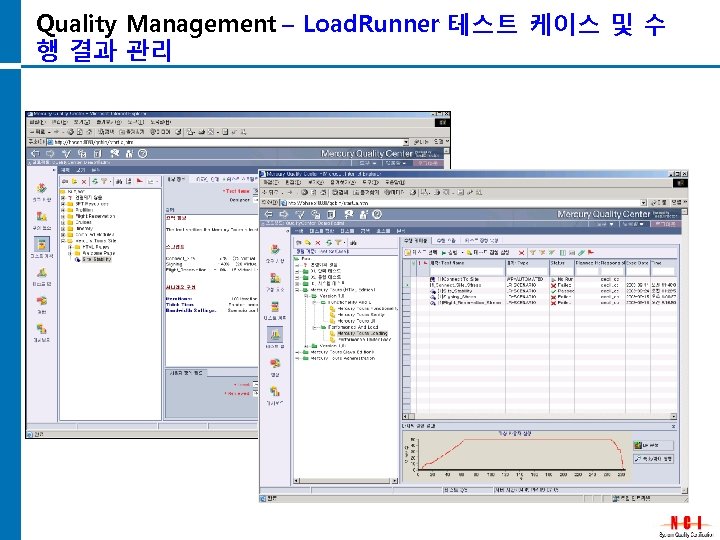Expand the Flight Reservation folder in back window tree
720x540 pixels.
pyautogui.click(x=63, y=216)
